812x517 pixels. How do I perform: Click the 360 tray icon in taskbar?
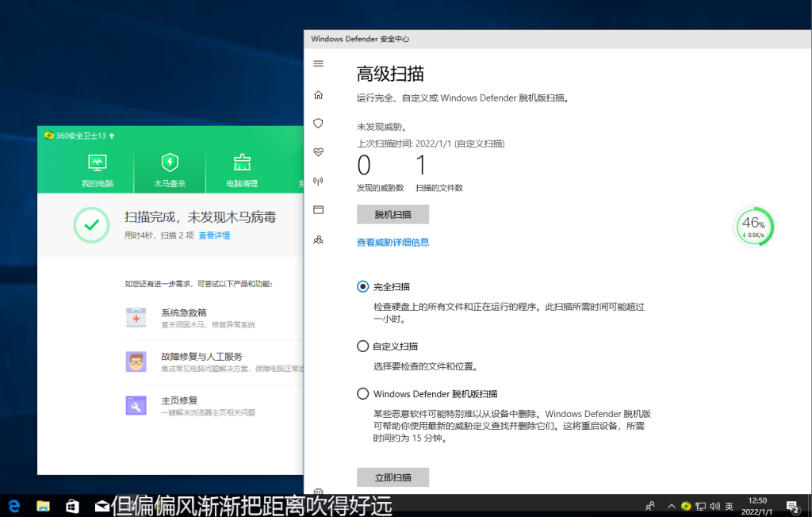point(686,506)
